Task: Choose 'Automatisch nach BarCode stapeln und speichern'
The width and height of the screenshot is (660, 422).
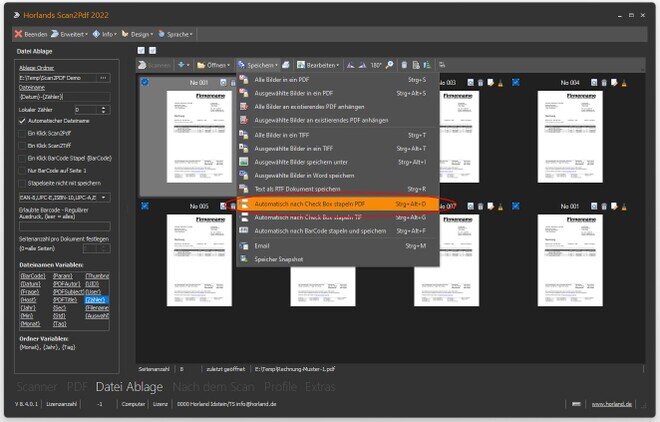Action: [338, 231]
